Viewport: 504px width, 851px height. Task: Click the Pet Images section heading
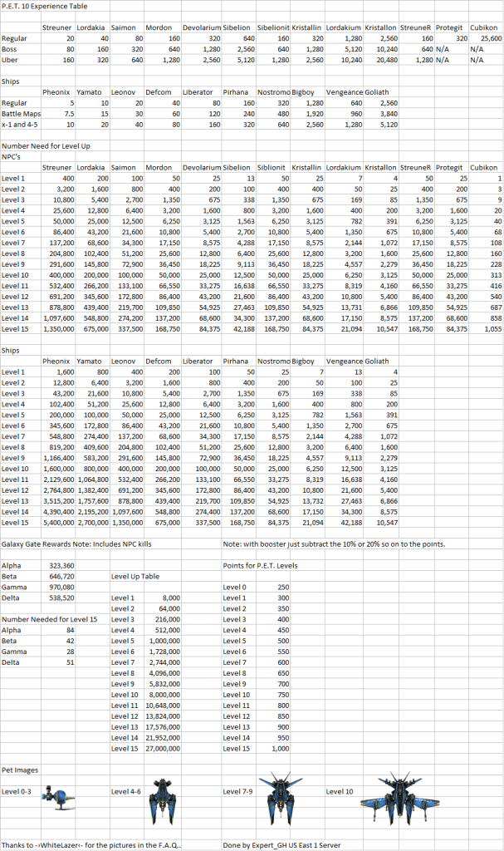pyautogui.click(x=20, y=770)
